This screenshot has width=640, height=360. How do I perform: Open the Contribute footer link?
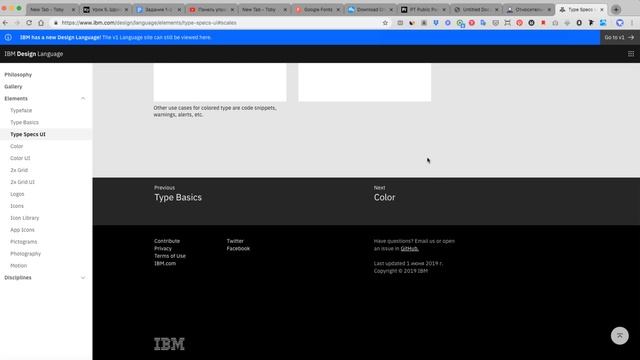[167, 241]
